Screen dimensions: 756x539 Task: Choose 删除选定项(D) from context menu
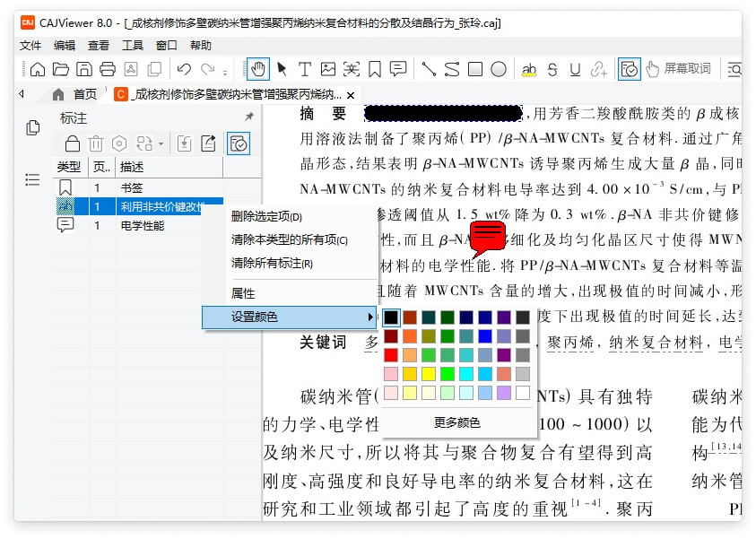click(266, 217)
